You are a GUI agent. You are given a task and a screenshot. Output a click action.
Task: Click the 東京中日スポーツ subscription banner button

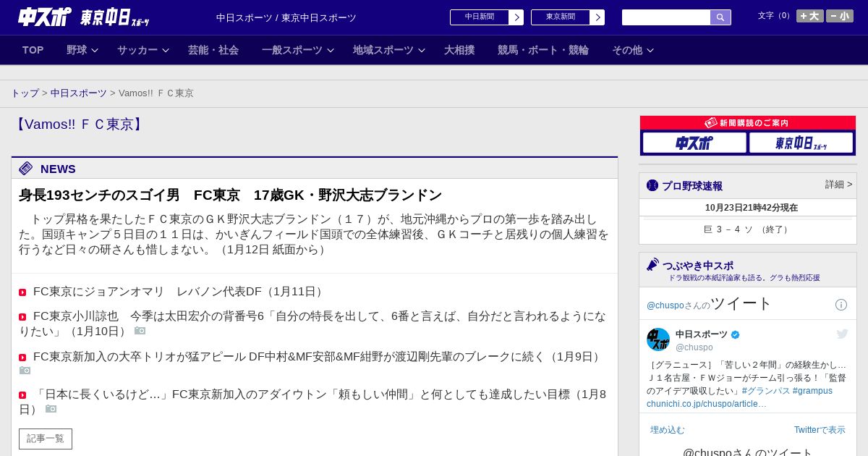click(801, 143)
